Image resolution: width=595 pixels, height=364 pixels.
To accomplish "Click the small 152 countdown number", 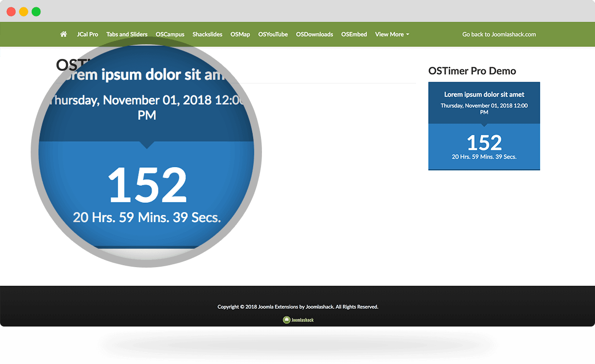I will [x=484, y=143].
